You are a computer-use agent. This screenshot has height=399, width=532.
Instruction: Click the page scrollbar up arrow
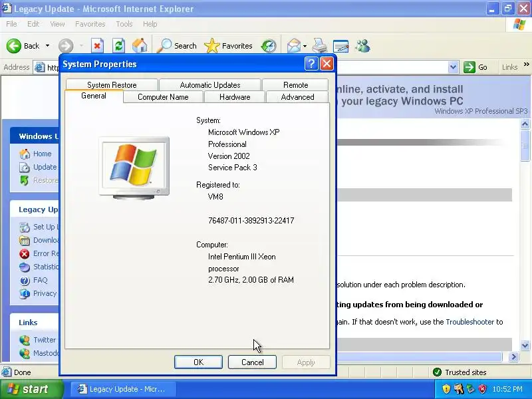[x=525, y=124]
